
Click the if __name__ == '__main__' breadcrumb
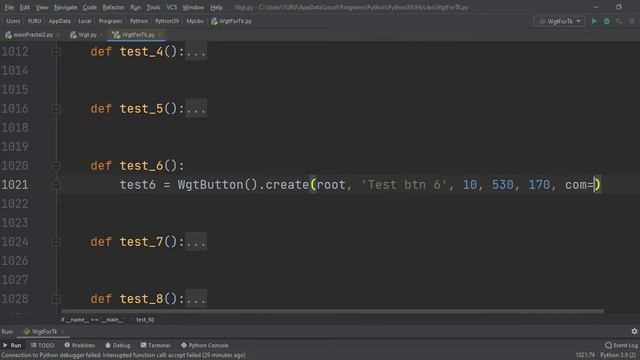coord(93,320)
